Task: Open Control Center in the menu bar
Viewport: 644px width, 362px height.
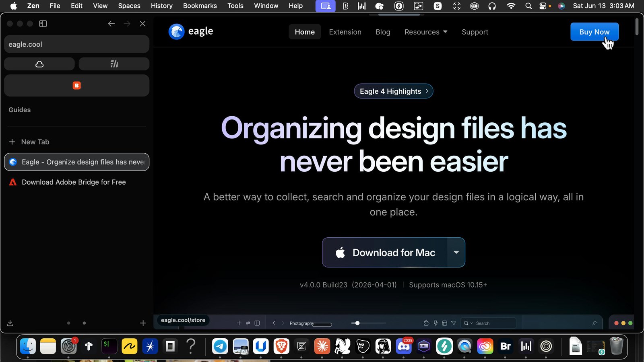Action: pyautogui.click(x=543, y=6)
